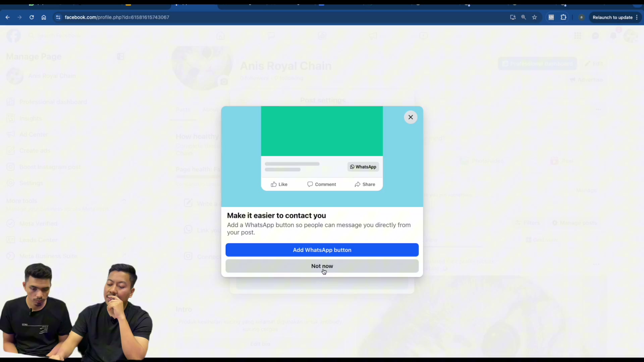Click the Advertise button
The height and width of the screenshot is (362, 644).
click(586, 80)
